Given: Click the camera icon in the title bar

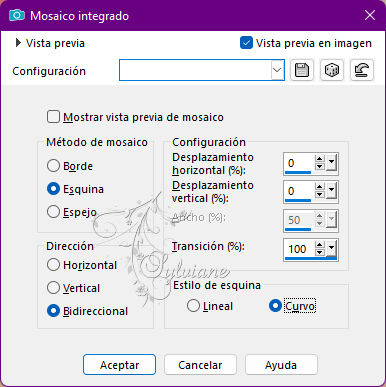Looking at the screenshot, I should [x=17, y=15].
